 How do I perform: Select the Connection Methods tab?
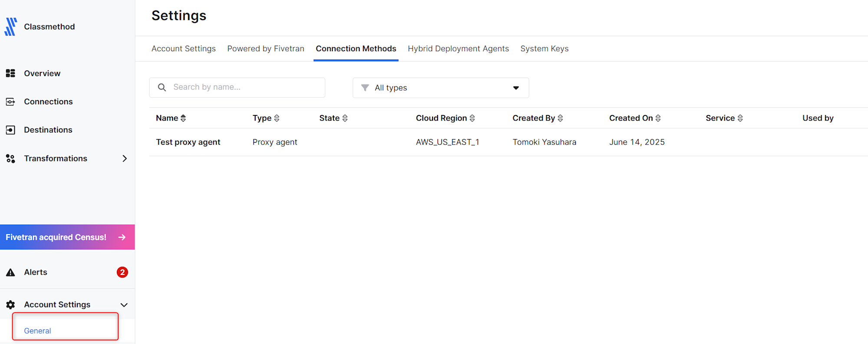[x=356, y=49]
